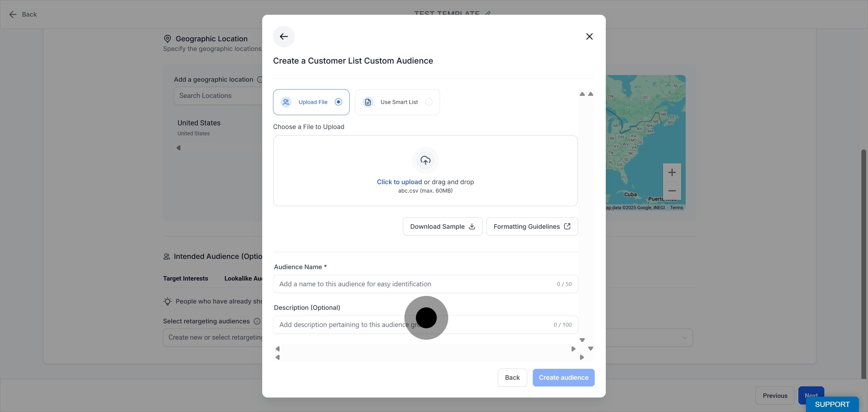868x412 pixels.
Task: Click the Download Sample button
Action: click(443, 226)
